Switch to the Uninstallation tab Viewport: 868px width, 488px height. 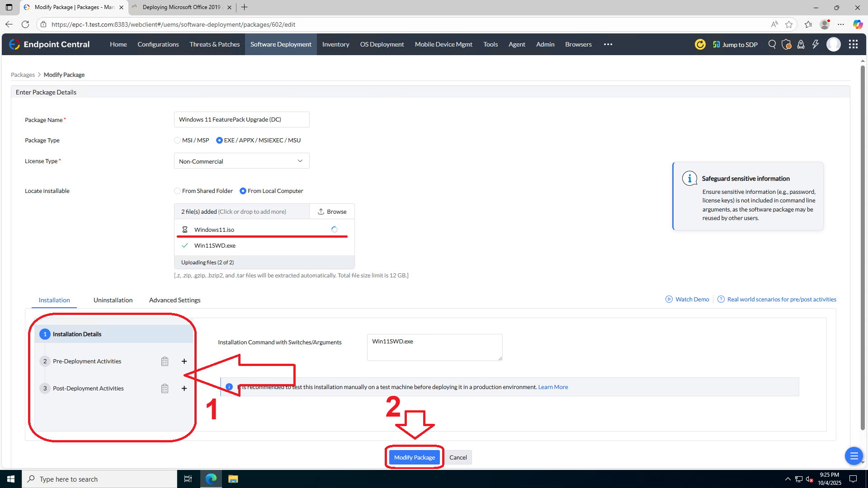click(113, 300)
